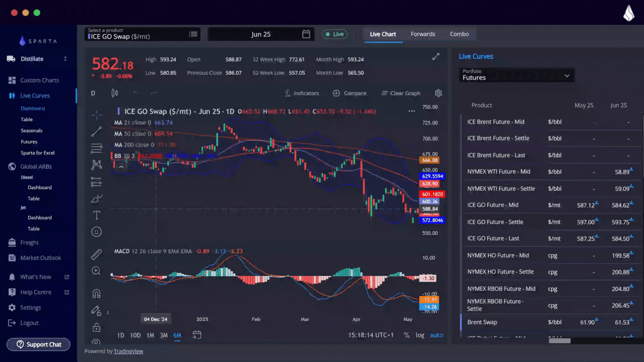Open the Select a product dropdown
Image resolution: width=644 pixels, height=362 pixels.
point(142,34)
